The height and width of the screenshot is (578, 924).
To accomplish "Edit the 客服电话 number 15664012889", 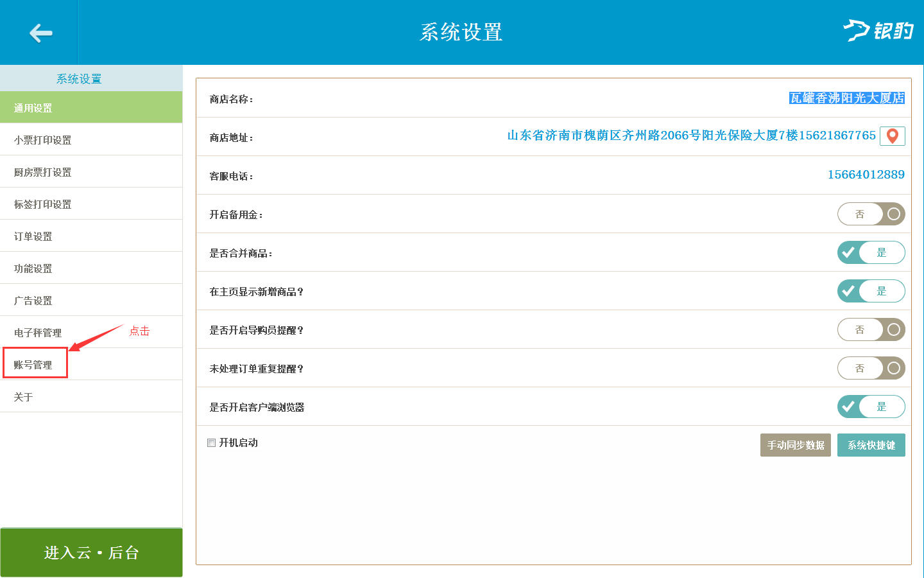I will coord(866,175).
